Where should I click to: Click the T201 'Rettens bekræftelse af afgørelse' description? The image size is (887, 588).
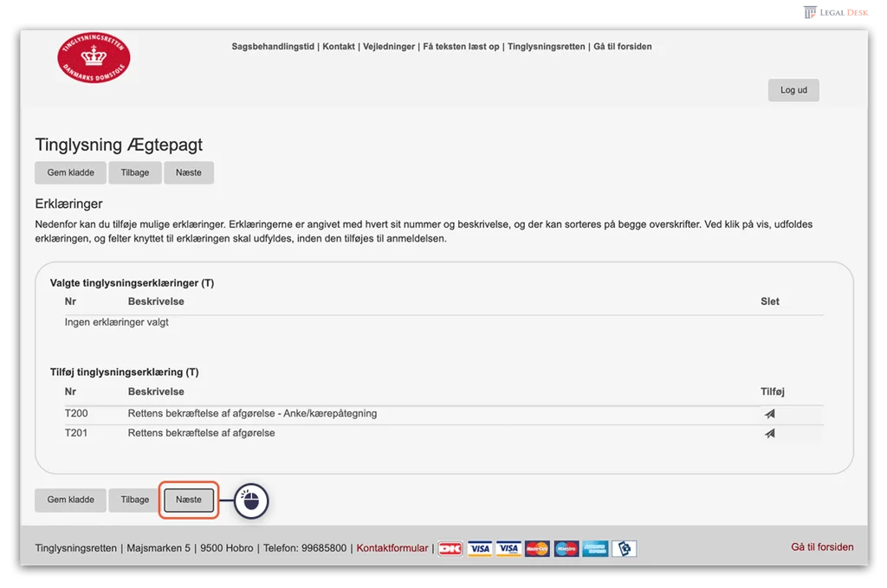coord(201,433)
